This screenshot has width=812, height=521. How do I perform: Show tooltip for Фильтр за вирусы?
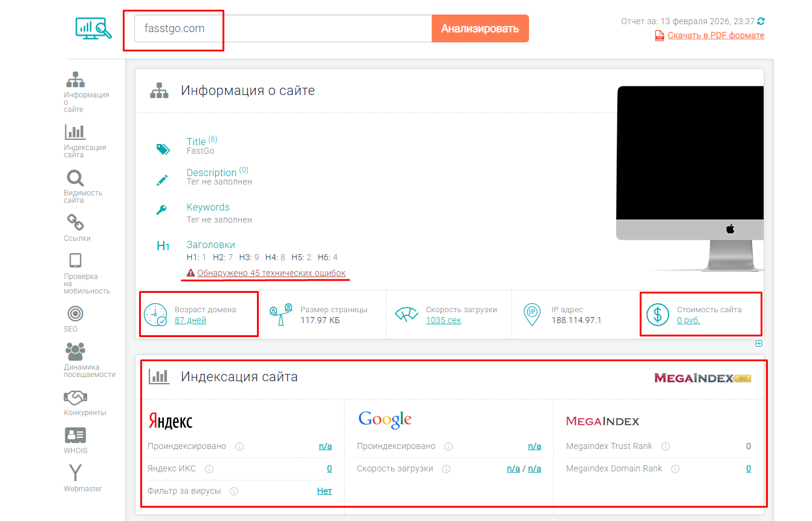coord(235,491)
